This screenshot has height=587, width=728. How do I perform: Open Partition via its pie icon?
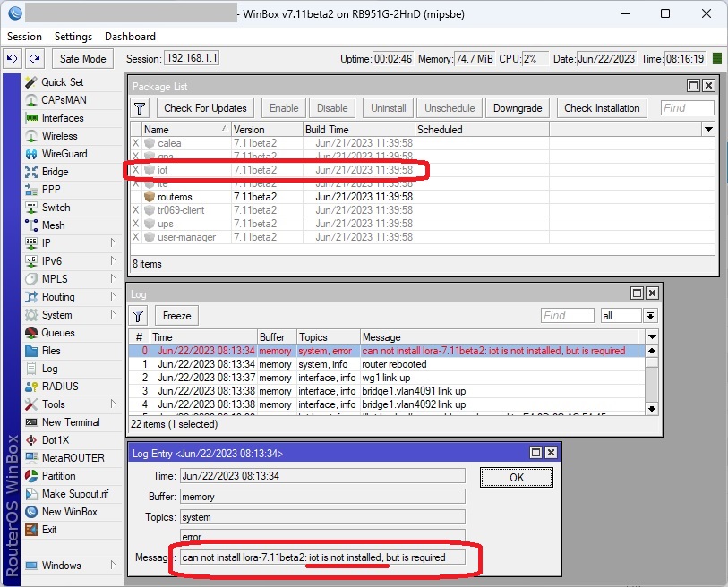click(31, 476)
